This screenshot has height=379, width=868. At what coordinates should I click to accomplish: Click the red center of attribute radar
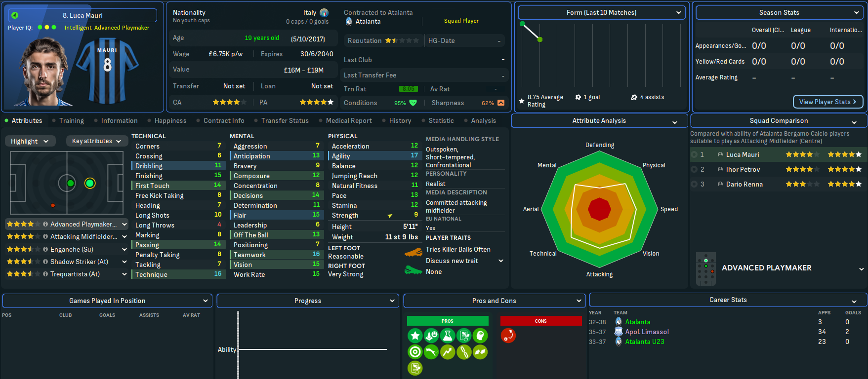pos(599,209)
